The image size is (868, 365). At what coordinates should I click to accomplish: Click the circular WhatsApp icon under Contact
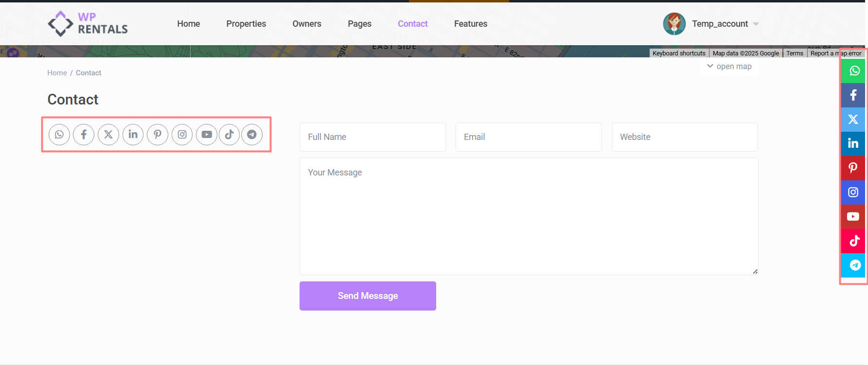(59, 135)
